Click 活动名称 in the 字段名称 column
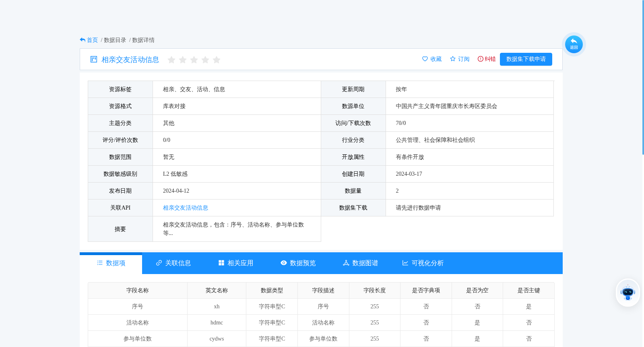Viewport: 644px width, 347px height. [x=138, y=322]
